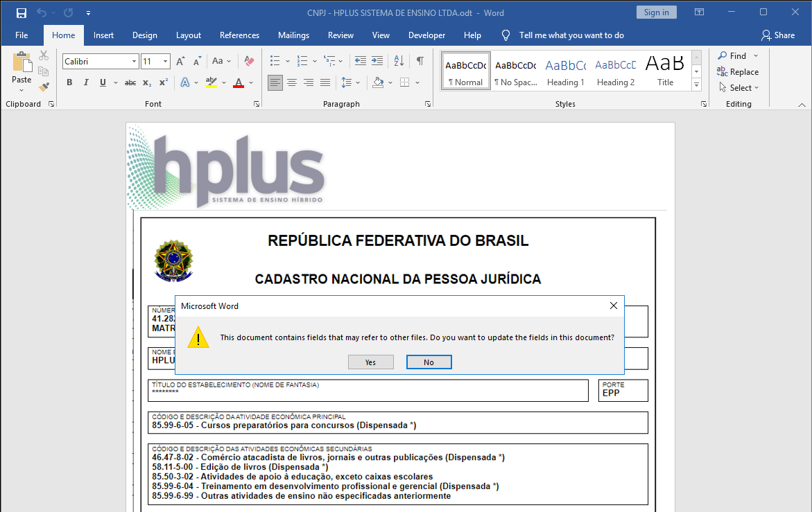Switch to the Layout tab
The height and width of the screenshot is (512, 812).
coord(189,35)
